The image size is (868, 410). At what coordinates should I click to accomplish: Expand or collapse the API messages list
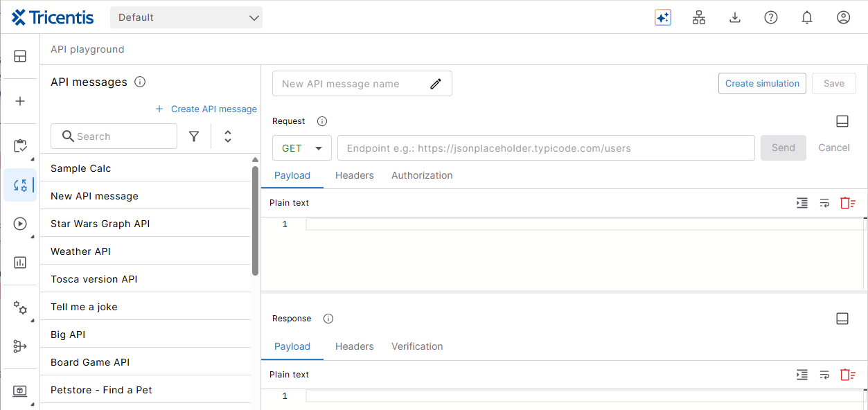228,136
